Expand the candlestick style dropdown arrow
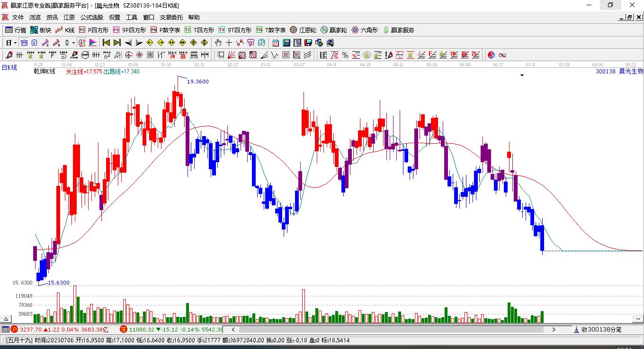Screen dimensions: 644x349 pos(73,43)
